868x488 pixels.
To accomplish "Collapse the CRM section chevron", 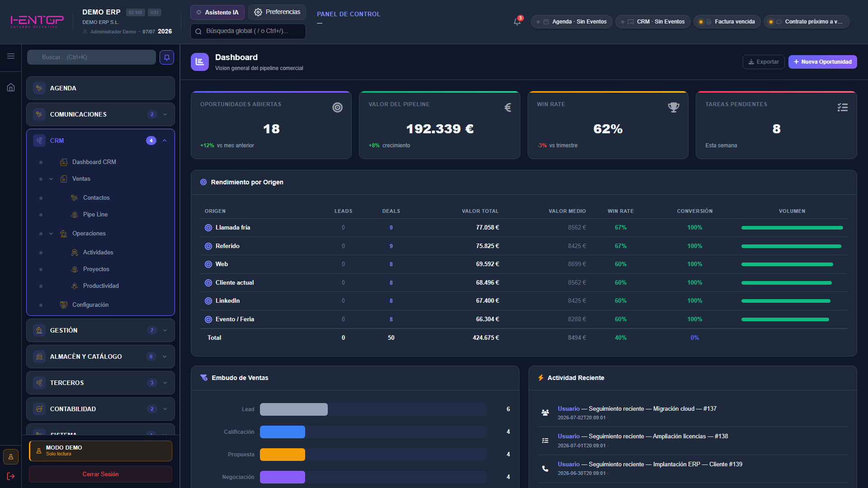I will pyautogui.click(x=165, y=141).
